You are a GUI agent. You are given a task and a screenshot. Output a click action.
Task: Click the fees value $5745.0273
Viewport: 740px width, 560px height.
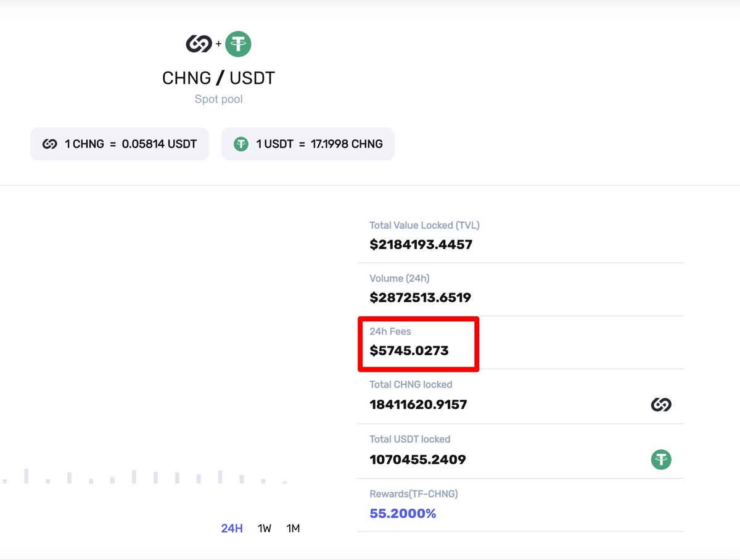(x=409, y=351)
